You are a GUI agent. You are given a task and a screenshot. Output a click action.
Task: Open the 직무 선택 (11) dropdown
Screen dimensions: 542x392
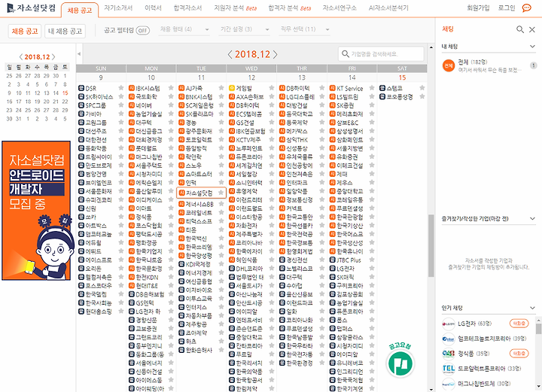305,29
